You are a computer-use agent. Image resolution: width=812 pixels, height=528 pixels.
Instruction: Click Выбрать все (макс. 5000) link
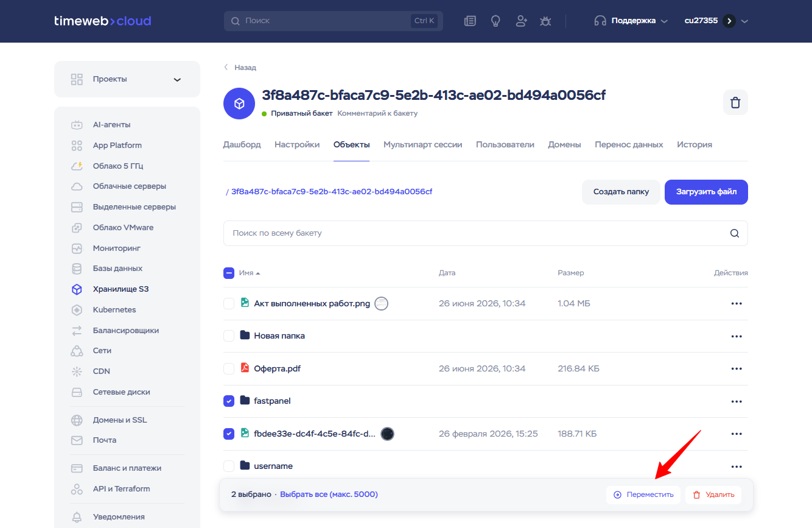click(x=329, y=495)
